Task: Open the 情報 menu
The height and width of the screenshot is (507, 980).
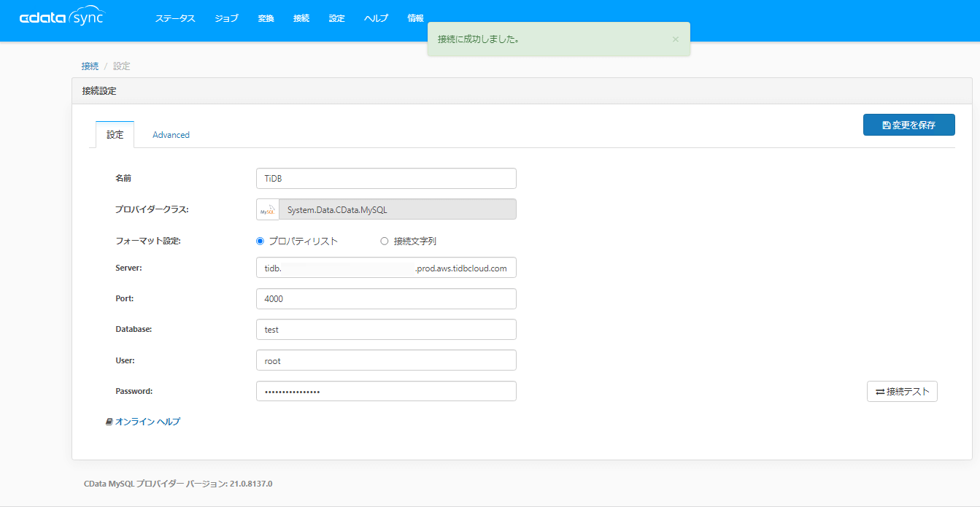Action: tap(415, 19)
